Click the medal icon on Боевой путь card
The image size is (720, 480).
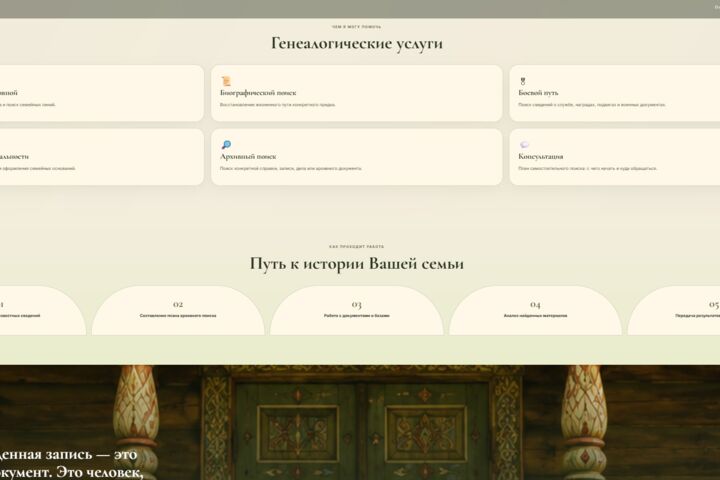pyautogui.click(x=523, y=81)
